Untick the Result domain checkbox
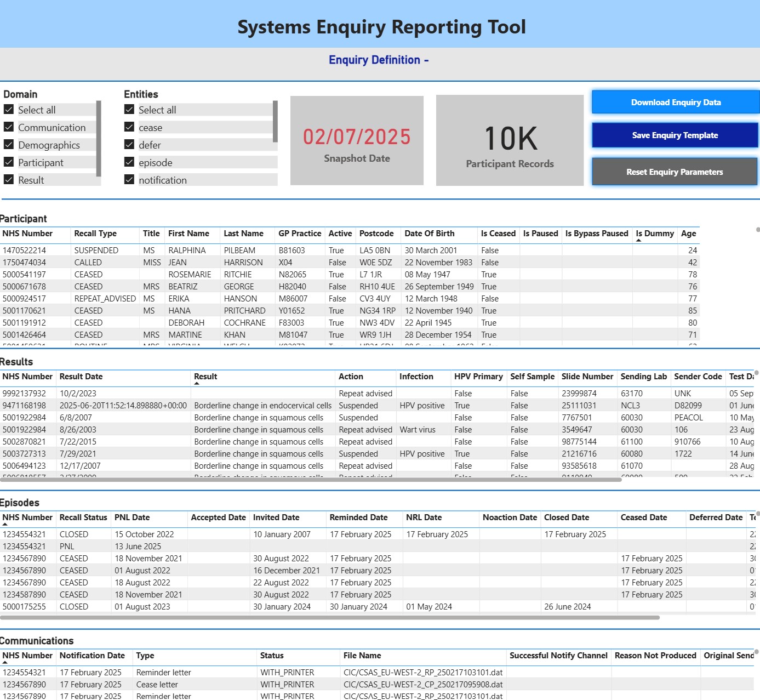This screenshot has width=760, height=700. pos(9,180)
